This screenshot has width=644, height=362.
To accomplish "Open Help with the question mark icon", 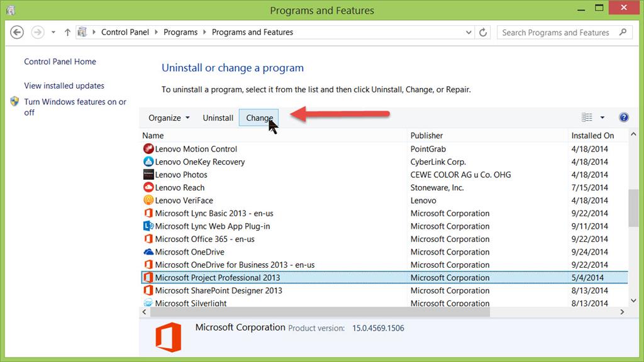I will click(x=623, y=118).
